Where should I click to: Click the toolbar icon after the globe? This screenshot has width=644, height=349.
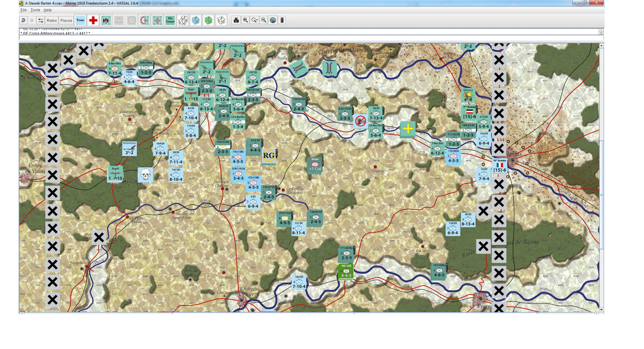tap(282, 21)
